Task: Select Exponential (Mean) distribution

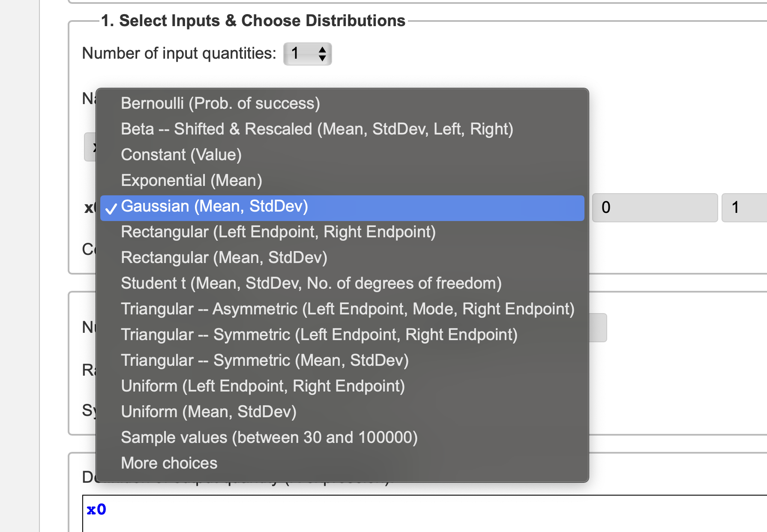Action: [x=191, y=181]
